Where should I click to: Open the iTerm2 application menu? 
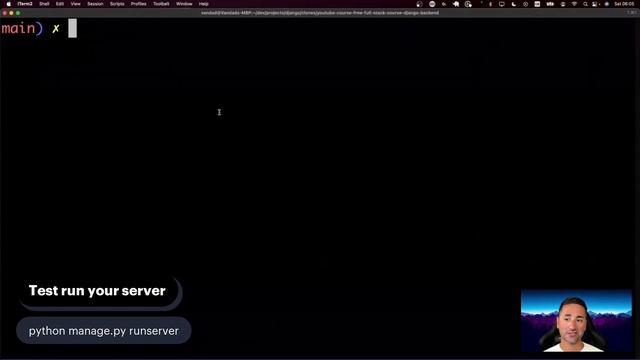(x=25, y=4)
